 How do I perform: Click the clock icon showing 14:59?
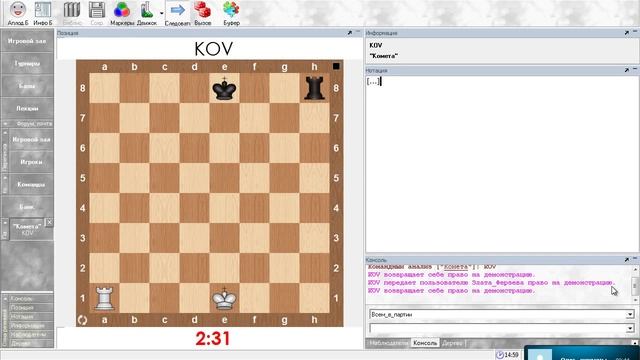click(499, 355)
